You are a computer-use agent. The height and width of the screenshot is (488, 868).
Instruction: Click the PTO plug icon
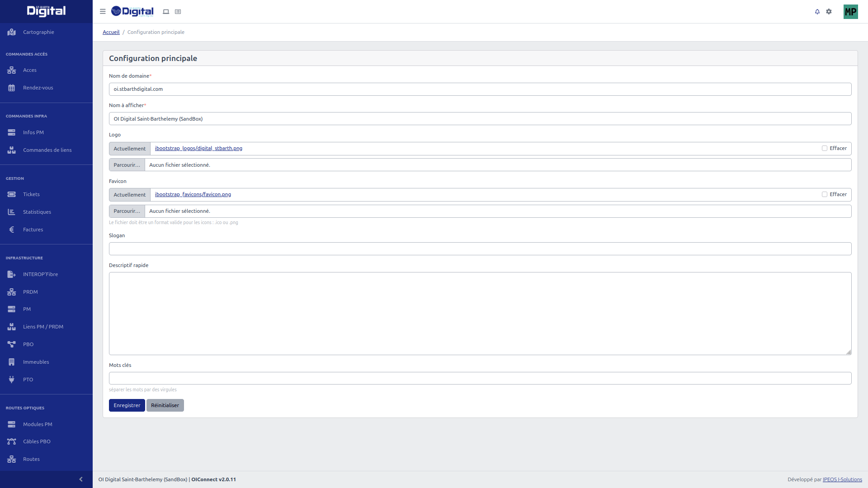coord(12,380)
